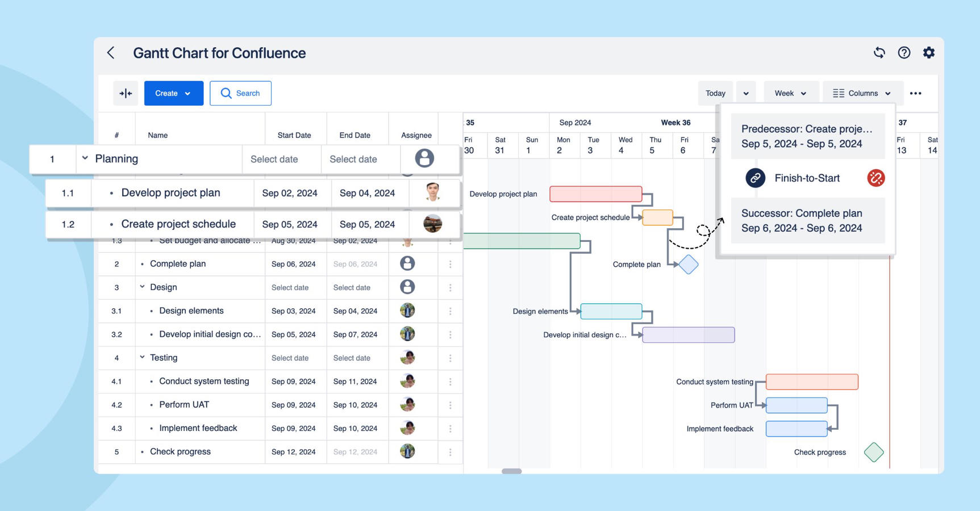Screen dimensions: 980x511
Task: Click the Complete plan assignee placeholder avatar
Action: coord(407,263)
